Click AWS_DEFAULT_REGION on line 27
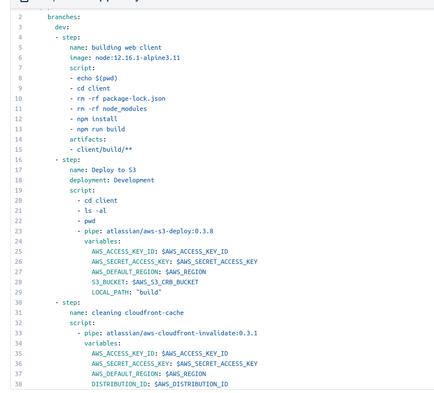The image size is (434, 393). [125, 272]
